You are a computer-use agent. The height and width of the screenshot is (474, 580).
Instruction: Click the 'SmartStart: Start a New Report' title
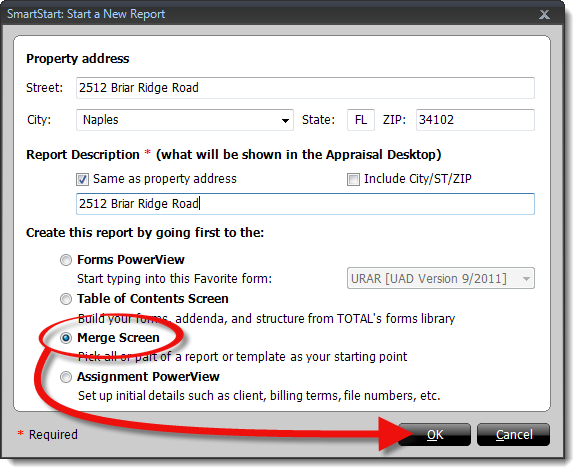(x=86, y=14)
